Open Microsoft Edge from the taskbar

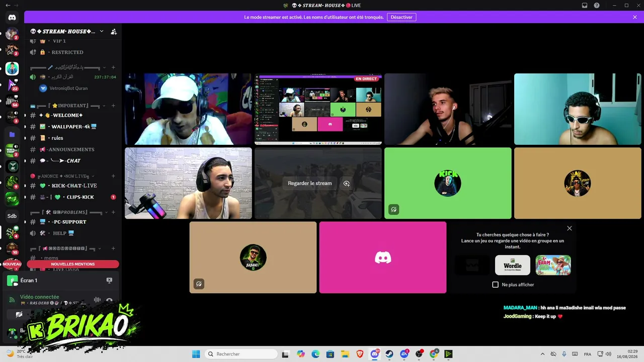pos(315,354)
